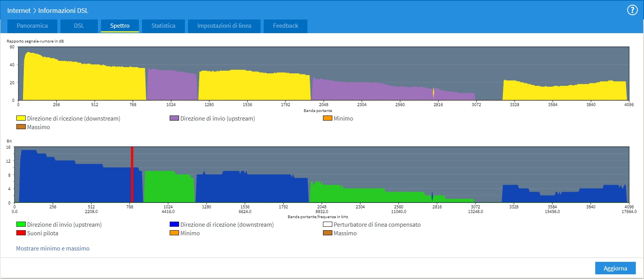Image resolution: width=644 pixels, height=279 pixels.
Task: Click yellow downstream legend swatch in SNR chart
Action: pyautogui.click(x=21, y=118)
